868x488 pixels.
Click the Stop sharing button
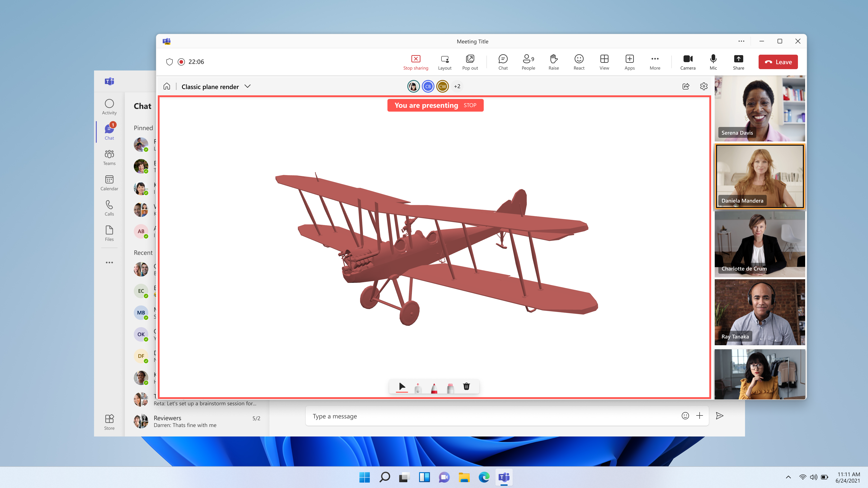click(x=415, y=62)
